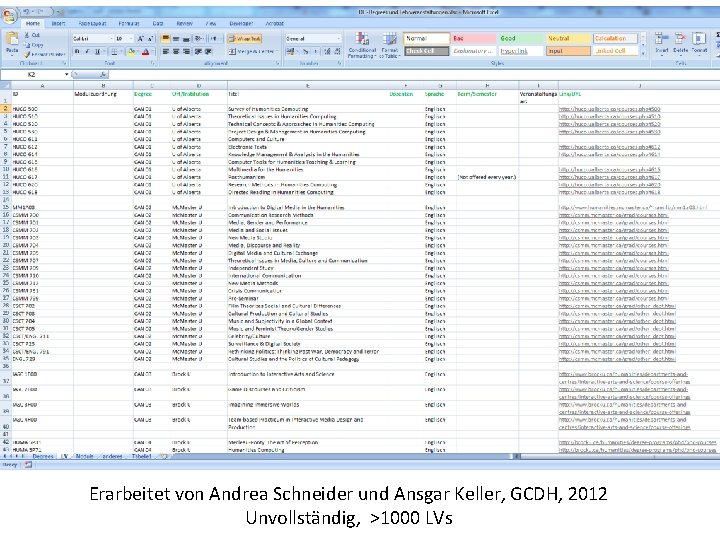Screen dimensions: 720x540
Task: Open the font size dropdown
Action: tap(130, 39)
